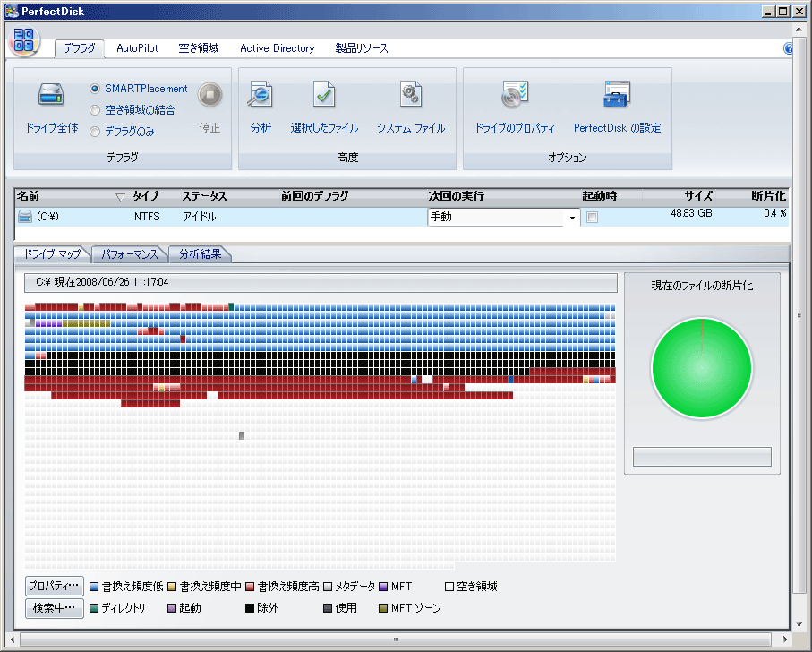Sort by the タイプ column header
Screen dimensions: 812x652
[x=145, y=196]
